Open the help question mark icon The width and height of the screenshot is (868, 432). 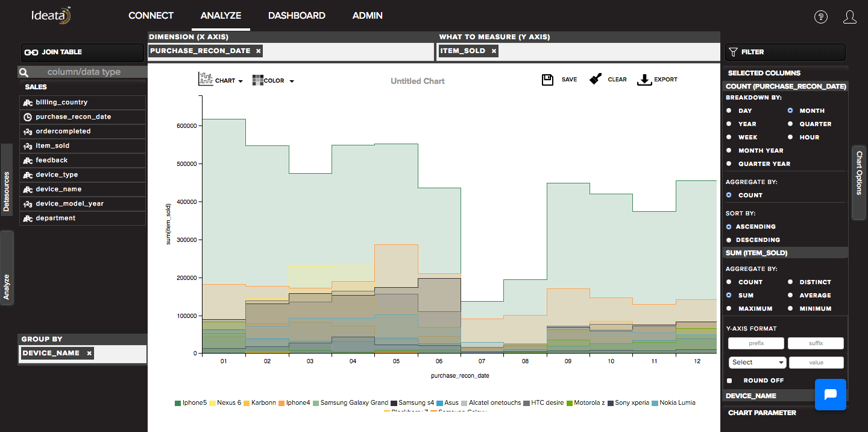821,17
